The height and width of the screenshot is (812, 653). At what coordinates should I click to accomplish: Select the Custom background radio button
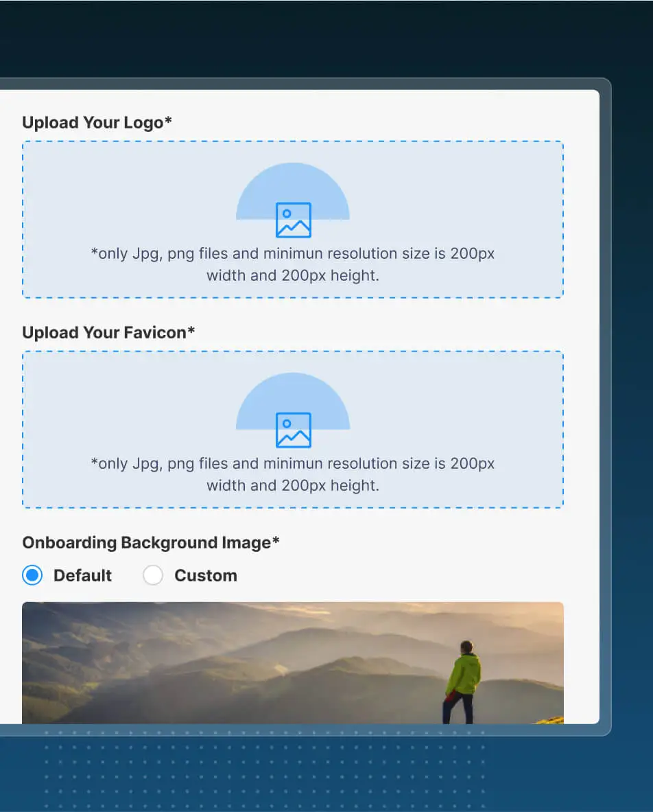(x=153, y=575)
